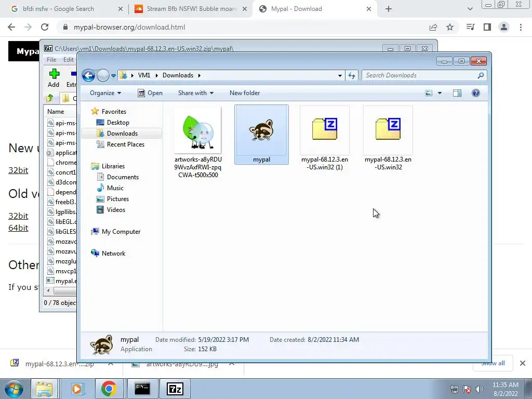
Task: Select Recent Places in the navigation pane
Action: pyautogui.click(x=121, y=144)
